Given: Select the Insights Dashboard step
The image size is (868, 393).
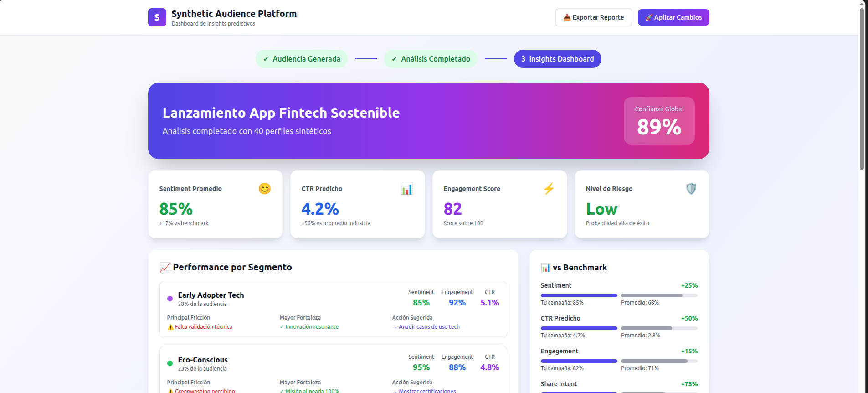Looking at the screenshot, I should [x=557, y=59].
